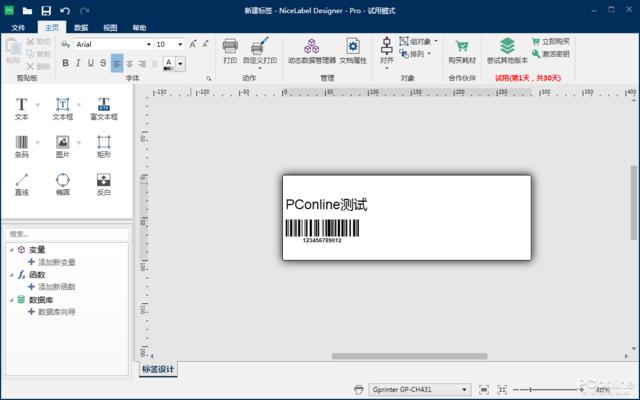The image size is (640, 400).
Task: Click Buy Now (立即购买)
Action: click(551, 41)
